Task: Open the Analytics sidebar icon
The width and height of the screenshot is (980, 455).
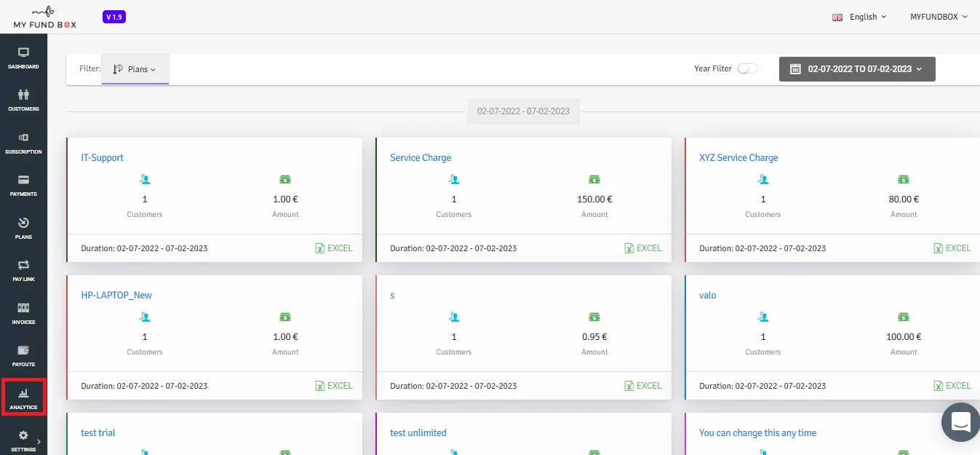Action: coord(23,397)
